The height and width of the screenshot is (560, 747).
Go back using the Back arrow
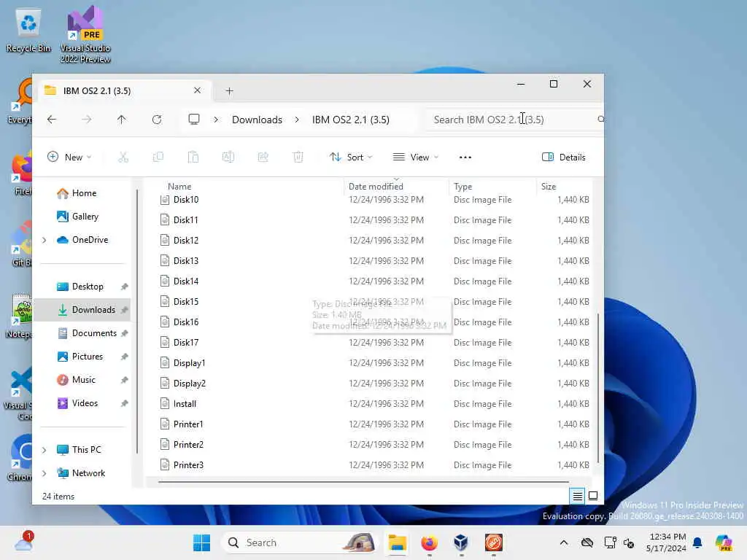pos(52,120)
